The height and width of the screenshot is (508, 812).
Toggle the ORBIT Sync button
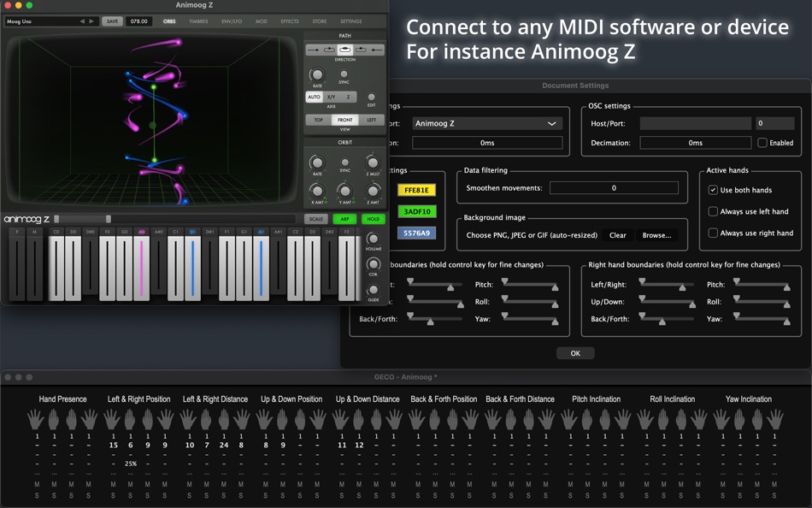click(345, 162)
